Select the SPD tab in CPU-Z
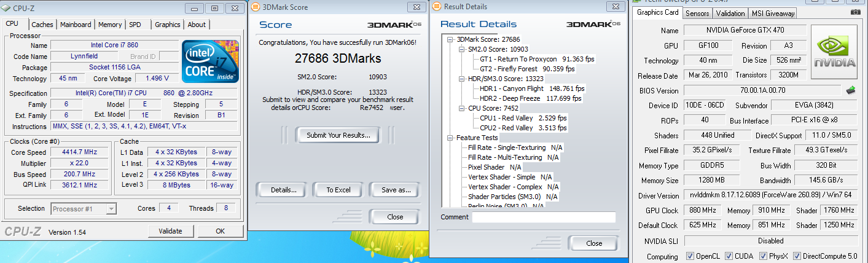This screenshot has height=263, width=868. pos(135,25)
